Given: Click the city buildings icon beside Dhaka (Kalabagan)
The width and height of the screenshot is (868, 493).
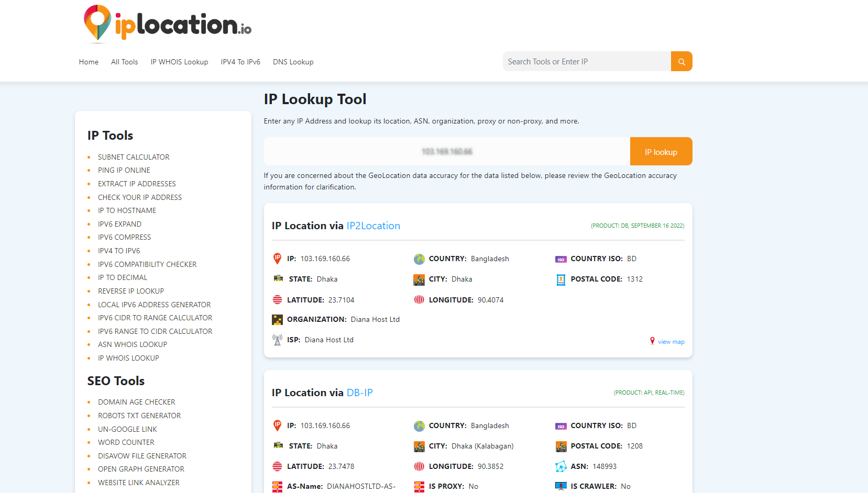Looking at the screenshot, I should pyautogui.click(x=419, y=446).
